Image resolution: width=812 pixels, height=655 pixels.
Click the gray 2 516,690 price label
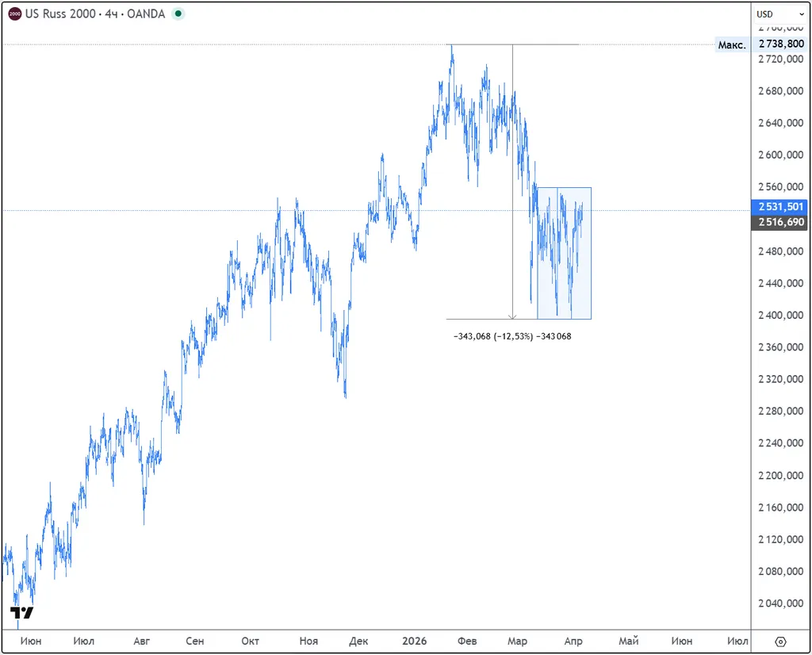[x=781, y=223]
